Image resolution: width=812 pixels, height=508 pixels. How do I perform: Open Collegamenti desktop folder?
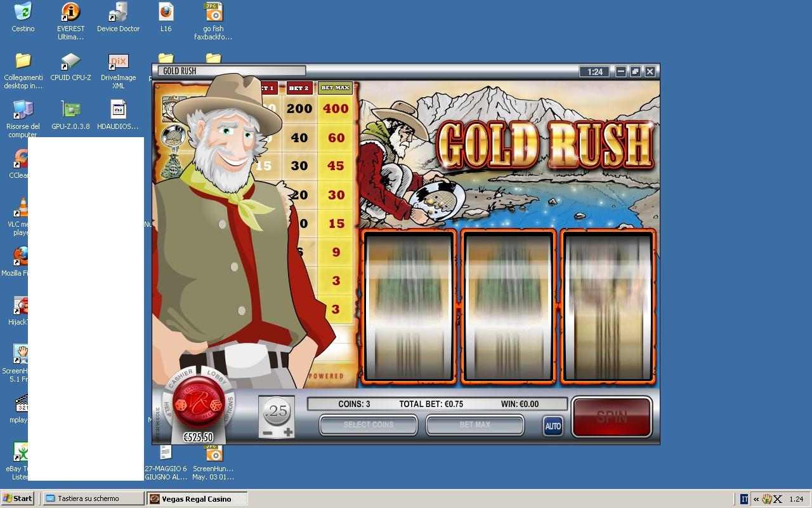(x=23, y=70)
